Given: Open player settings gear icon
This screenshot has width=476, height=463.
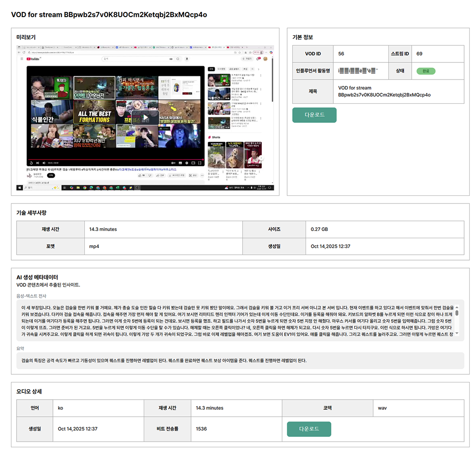Looking at the screenshot, I should coord(186,163).
